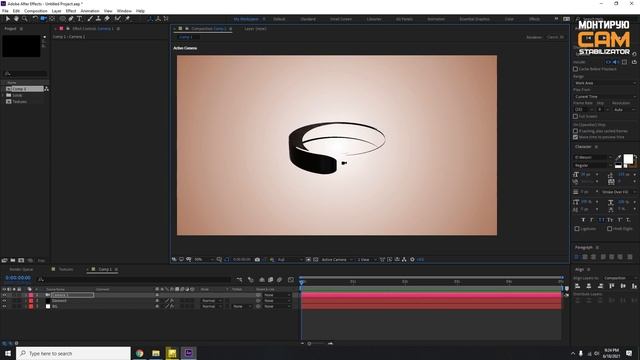Image resolution: width=640 pixels, height=360 pixels.
Task: Open the viewer magnification dropdown showing 50%
Action: [x=204, y=260]
